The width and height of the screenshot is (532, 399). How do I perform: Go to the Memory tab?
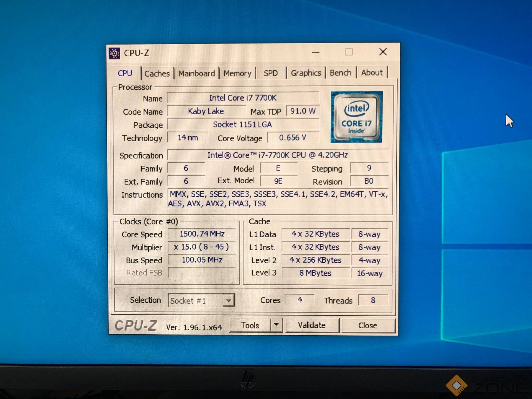coord(237,73)
